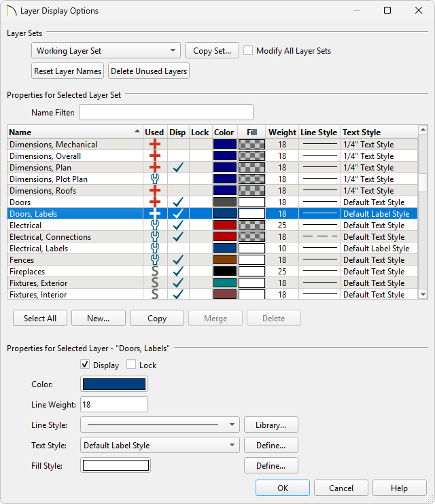Click the white fill box for Doors row
Screen dimensions: 435x504
point(252,202)
